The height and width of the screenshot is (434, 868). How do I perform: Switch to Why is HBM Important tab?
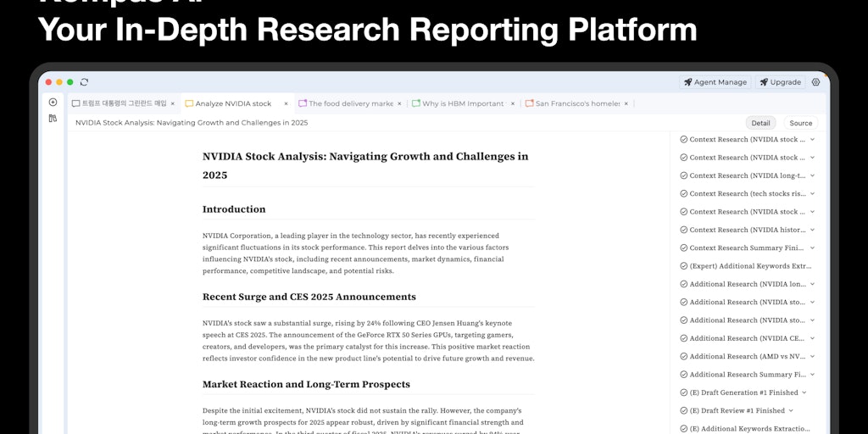[x=464, y=103]
